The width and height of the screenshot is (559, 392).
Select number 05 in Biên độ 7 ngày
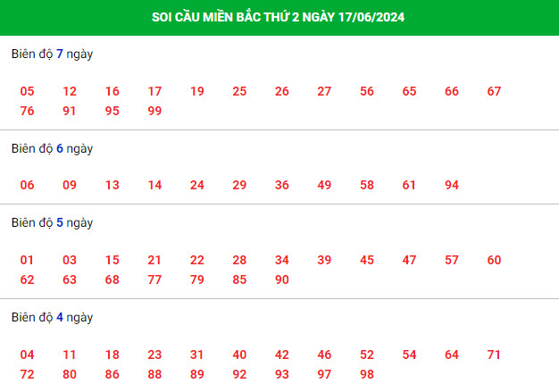(27, 91)
